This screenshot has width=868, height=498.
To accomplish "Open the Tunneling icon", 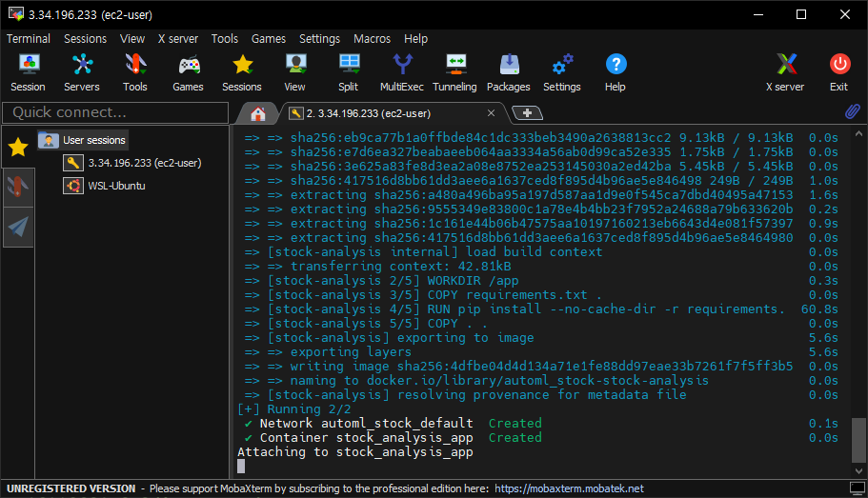I will 455,72.
